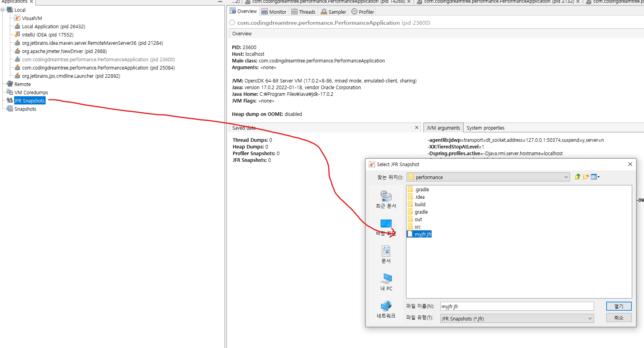Select the out folder
The width and height of the screenshot is (644, 348).
coord(415,219)
